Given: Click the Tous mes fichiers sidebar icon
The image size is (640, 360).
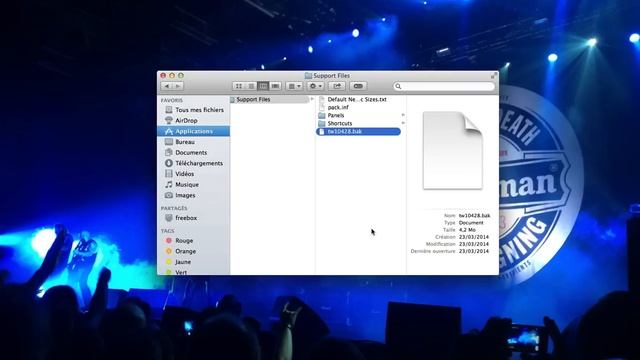Looking at the screenshot, I should pos(169,110).
